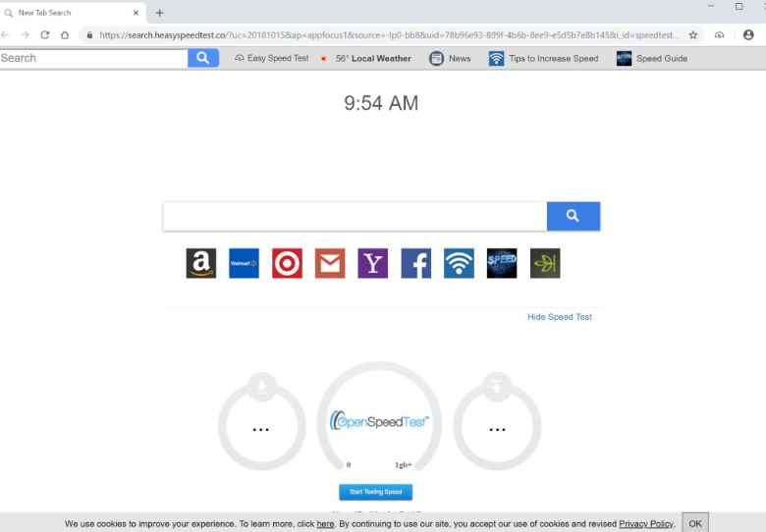The height and width of the screenshot is (532, 766).
Task: Focus the toolbar Search field
Action: point(94,58)
